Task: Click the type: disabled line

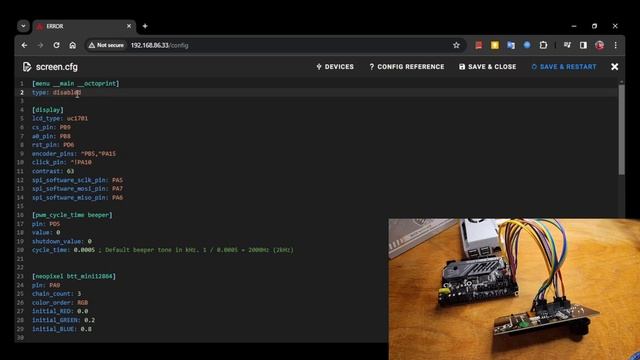Action: tap(56, 93)
